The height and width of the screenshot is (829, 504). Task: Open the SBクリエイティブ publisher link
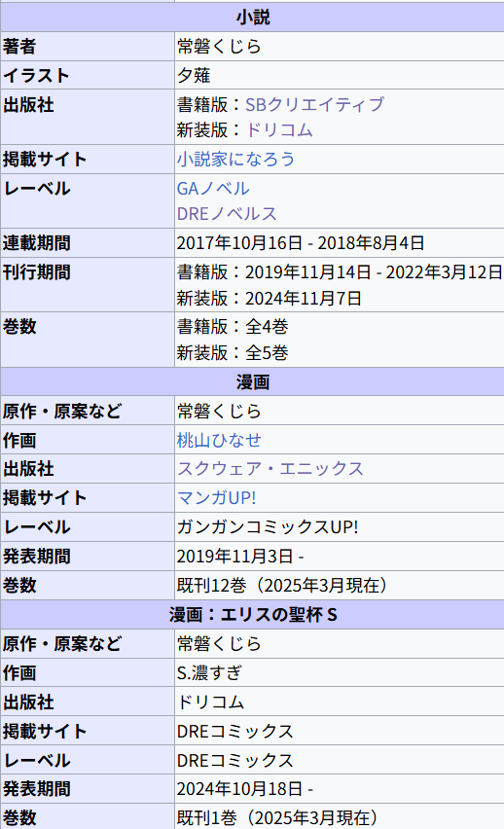tap(314, 105)
